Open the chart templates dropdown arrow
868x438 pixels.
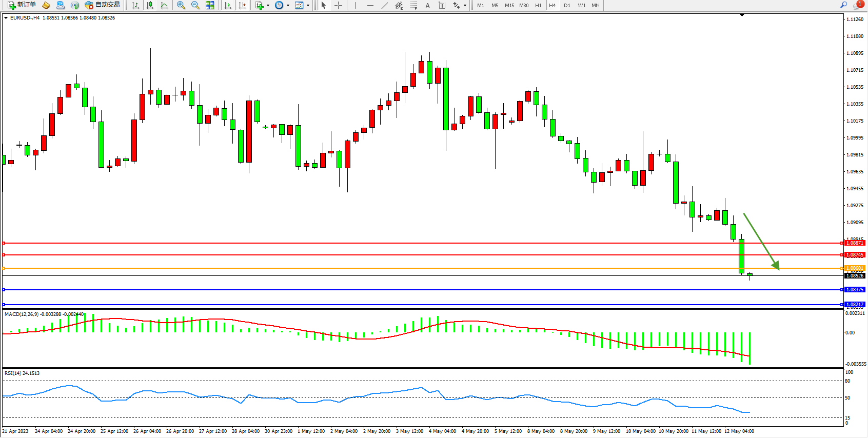[308, 5]
